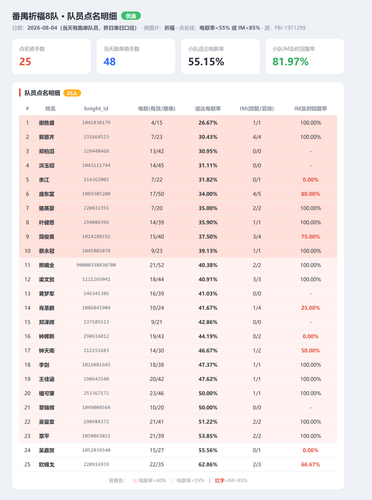
Task: Click the red 75.00% cell in row 9
Action: [311, 237]
